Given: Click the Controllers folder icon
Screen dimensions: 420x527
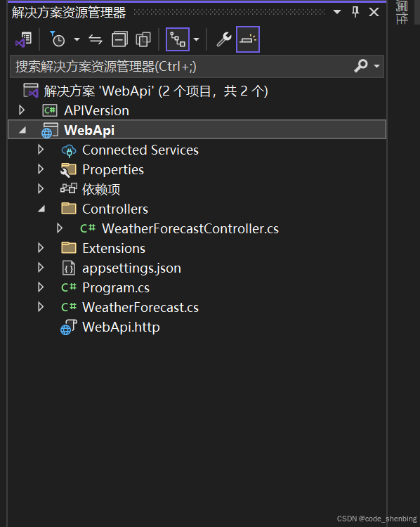Looking at the screenshot, I should click(x=69, y=208).
